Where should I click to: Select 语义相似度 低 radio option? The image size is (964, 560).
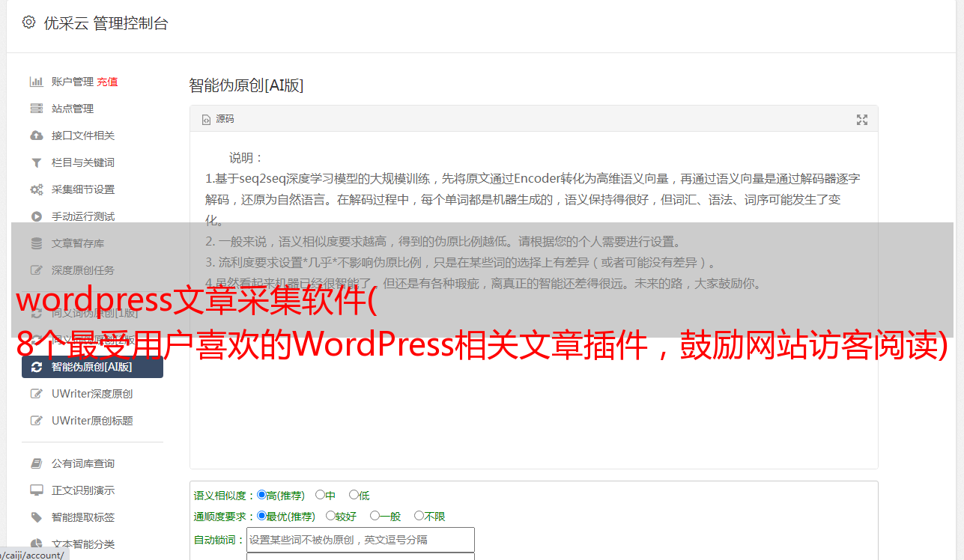[354, 495]
